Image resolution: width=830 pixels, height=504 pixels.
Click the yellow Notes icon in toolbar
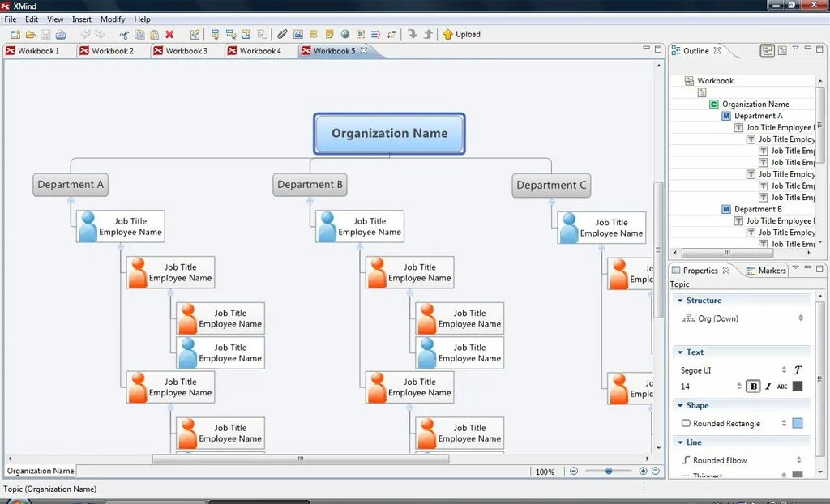(x=329, y=34)
